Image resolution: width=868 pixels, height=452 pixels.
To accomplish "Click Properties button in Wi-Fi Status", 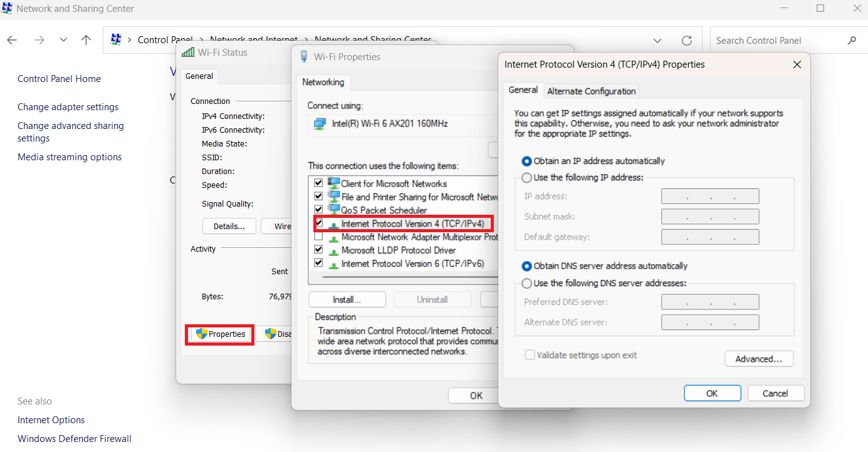I will click(x=221, y=334).
